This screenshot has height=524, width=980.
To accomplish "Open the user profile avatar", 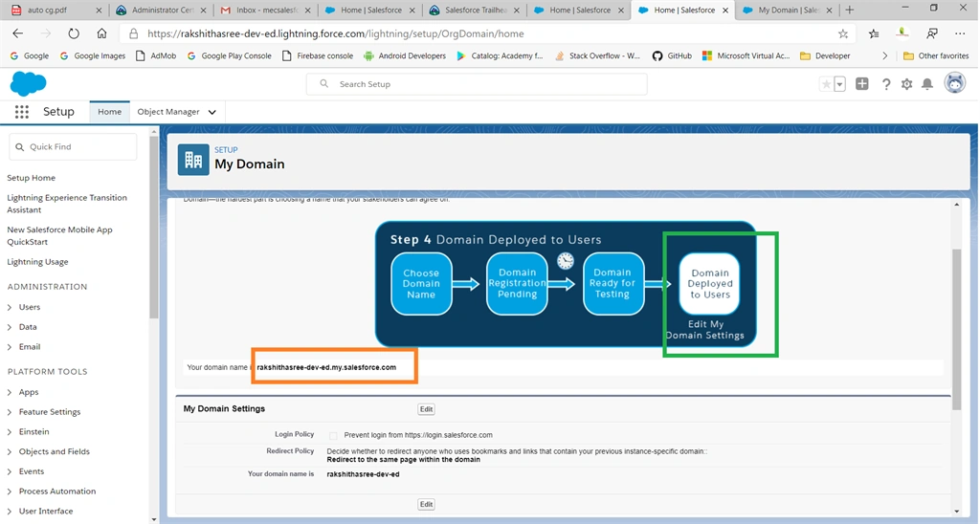I will click(954, 83).
